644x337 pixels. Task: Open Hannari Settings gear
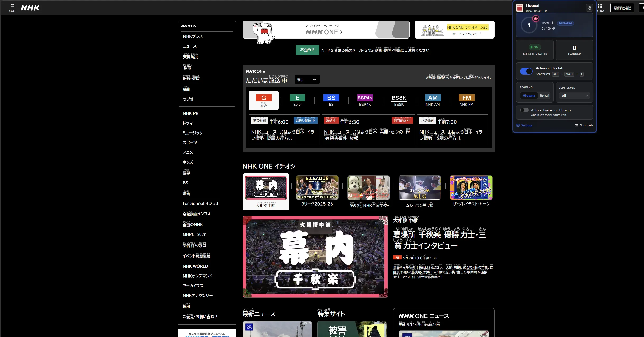pyautogui.click(x=524, y=125)
